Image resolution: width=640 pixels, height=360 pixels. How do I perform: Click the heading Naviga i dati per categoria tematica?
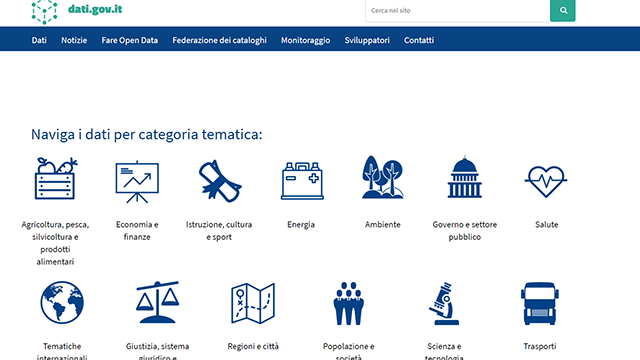tap(147, 134)
